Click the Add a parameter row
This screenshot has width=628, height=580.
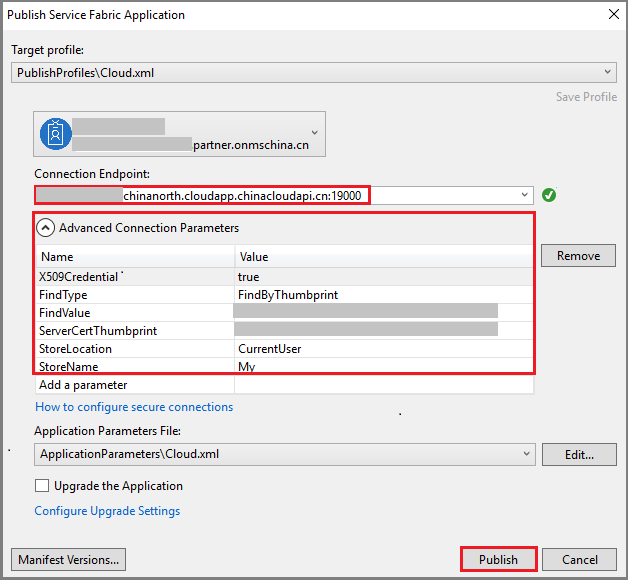pos(284,385)
